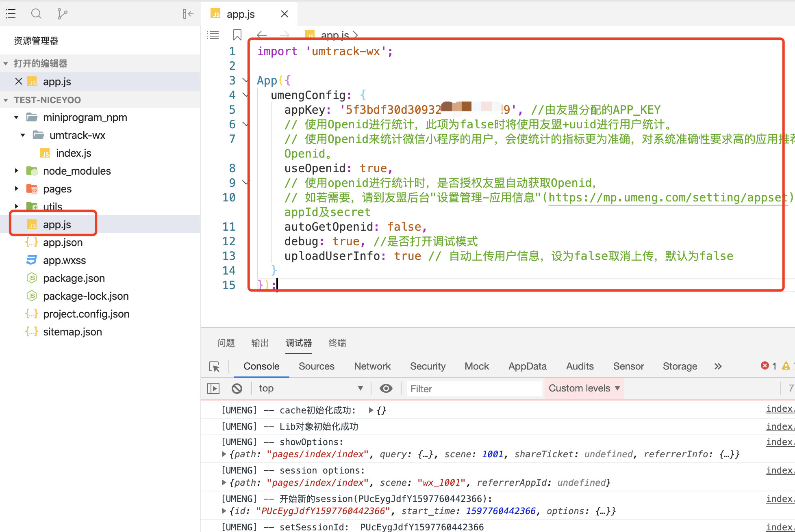Viewport: 795px width, 532px height.
Task: Collapse the umtrack-wx folder
Action: [23, 135]
